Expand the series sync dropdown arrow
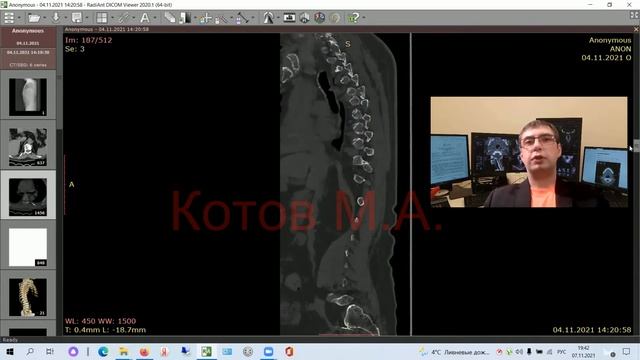 click(133, 18)
